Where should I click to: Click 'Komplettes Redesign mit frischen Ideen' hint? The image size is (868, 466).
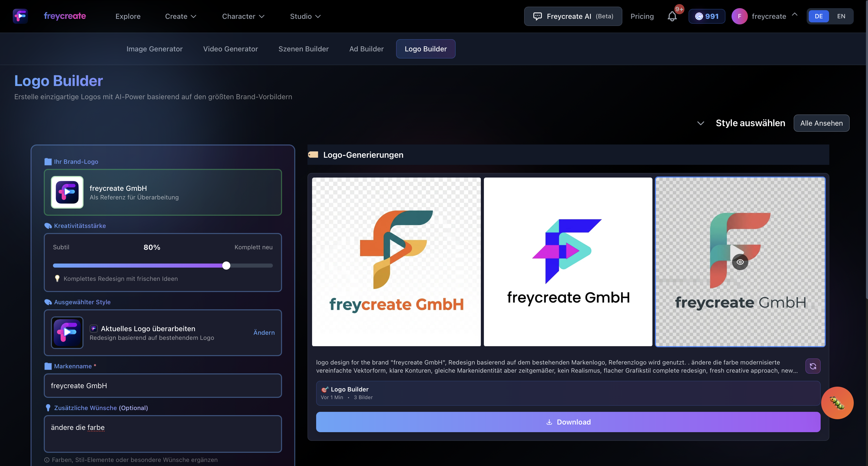121,279
